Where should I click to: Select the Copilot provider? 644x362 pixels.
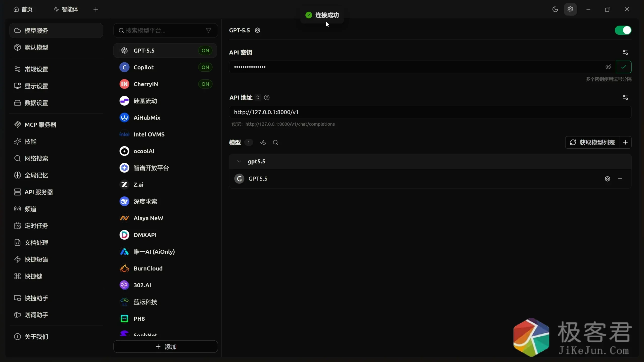[165, 67]
